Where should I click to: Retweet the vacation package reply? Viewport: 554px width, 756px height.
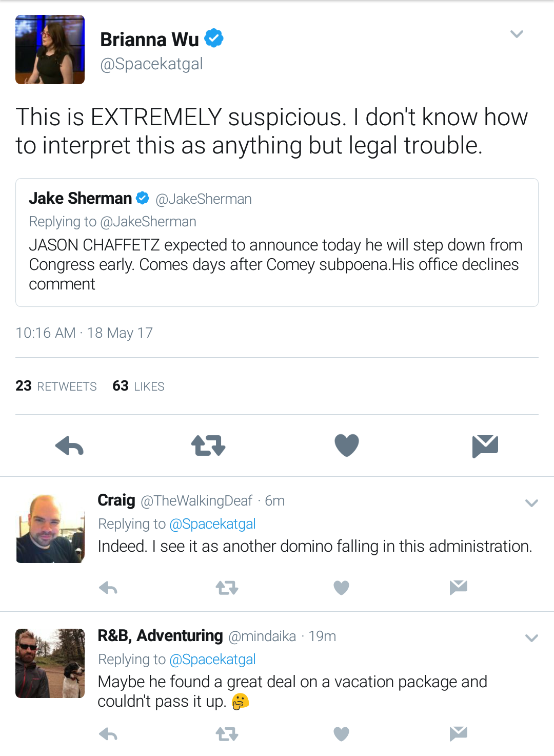tap(227, 734)
